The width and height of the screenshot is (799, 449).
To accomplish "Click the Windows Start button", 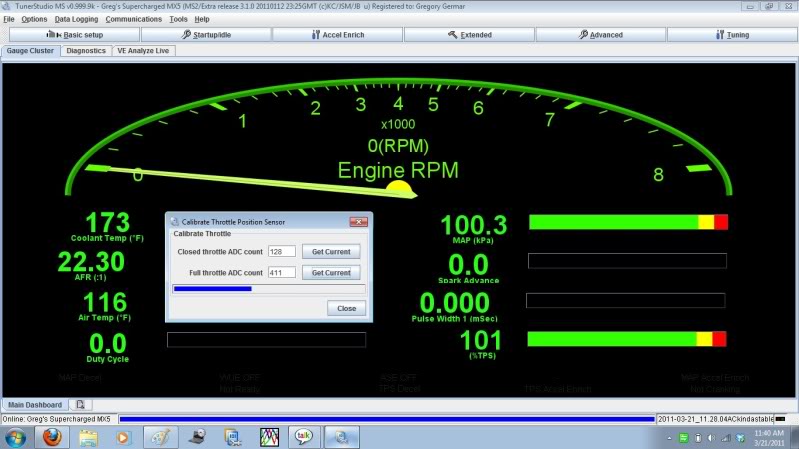I will [x=15, y=436].
